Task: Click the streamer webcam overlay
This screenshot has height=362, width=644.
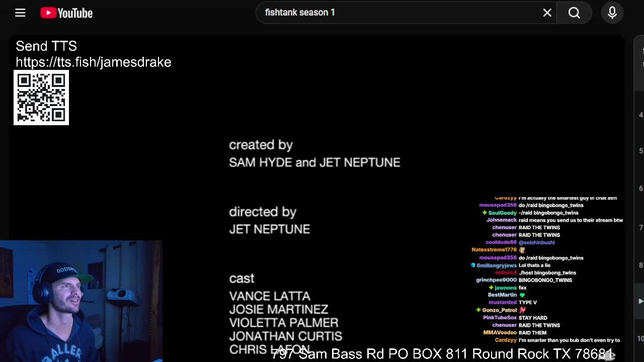Action: pyautogui.click(x=81, y=301)
